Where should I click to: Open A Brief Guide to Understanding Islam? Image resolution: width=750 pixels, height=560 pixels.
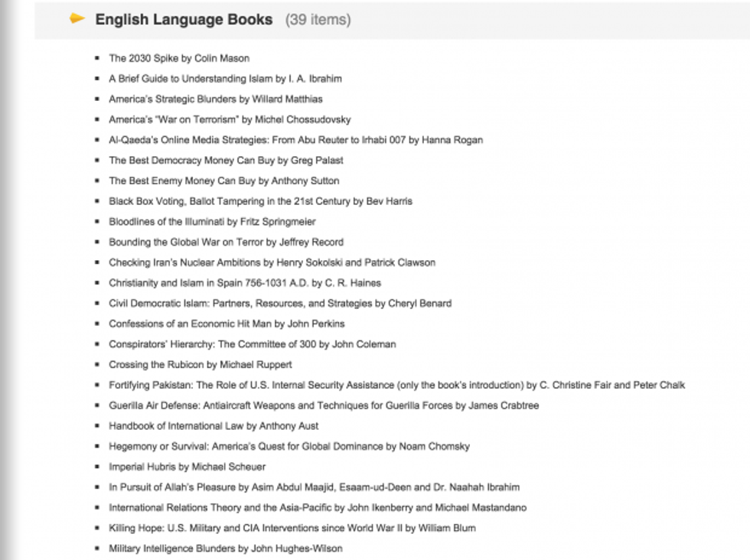click(225, 79)
